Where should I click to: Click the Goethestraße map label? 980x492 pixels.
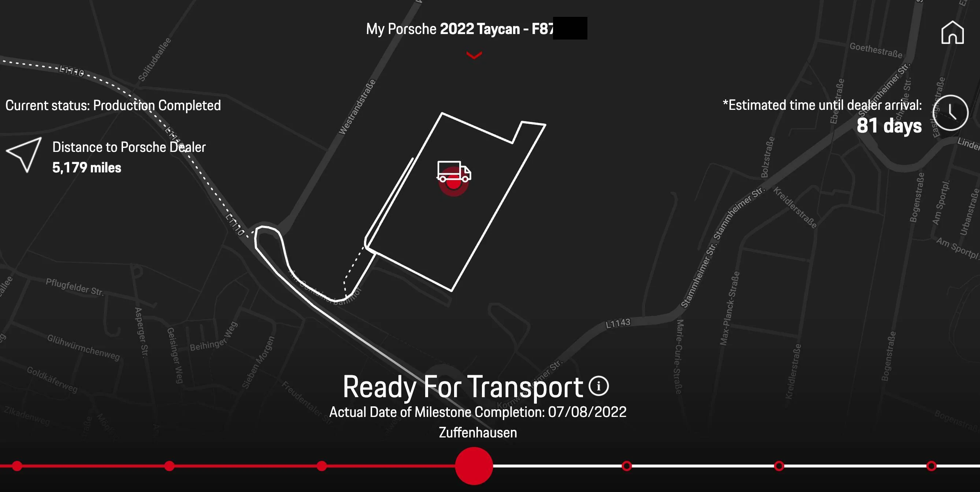click(876, 51)
